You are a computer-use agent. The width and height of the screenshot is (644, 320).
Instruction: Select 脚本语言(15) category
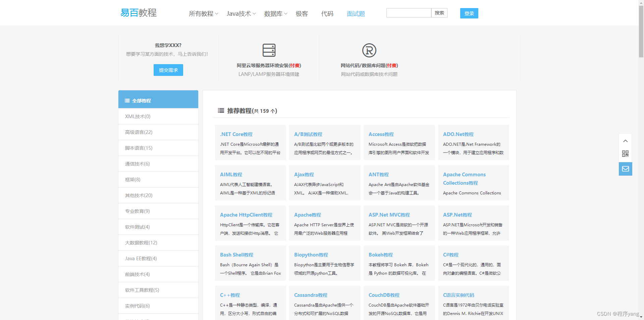point(158,148)
